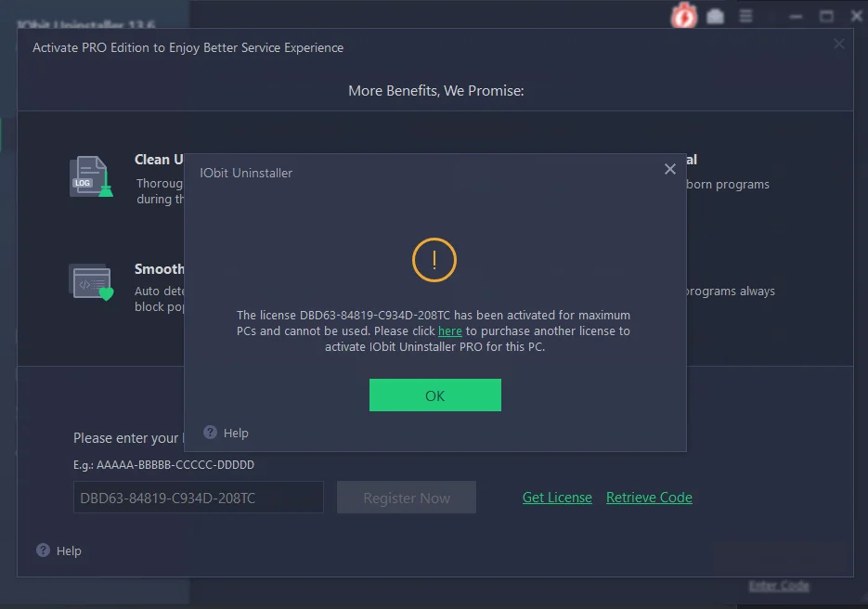Close the IObit Uninstaller warning dialog

670,169
